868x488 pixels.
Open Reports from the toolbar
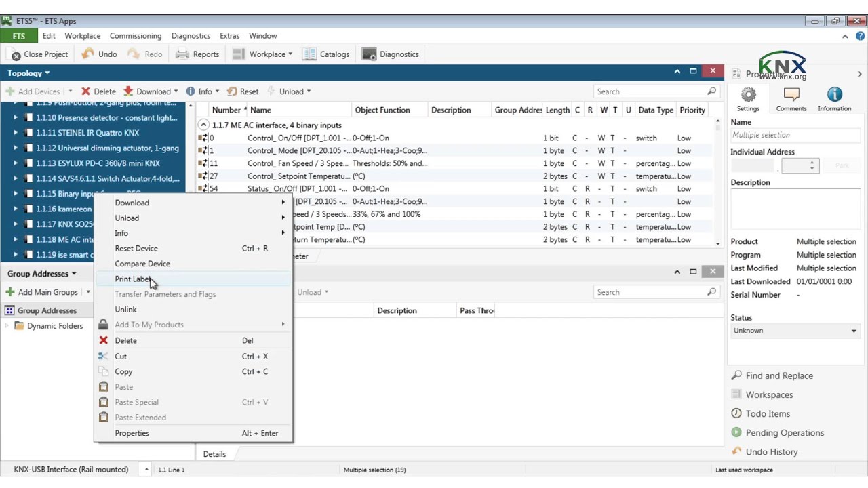click(197, 54)
